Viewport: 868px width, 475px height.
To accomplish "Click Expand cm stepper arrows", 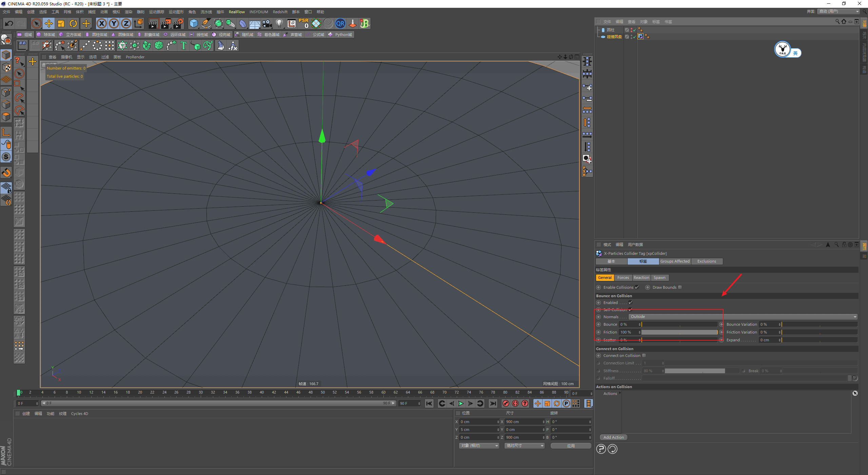I will pyautogui.click(x=780, y=340).
